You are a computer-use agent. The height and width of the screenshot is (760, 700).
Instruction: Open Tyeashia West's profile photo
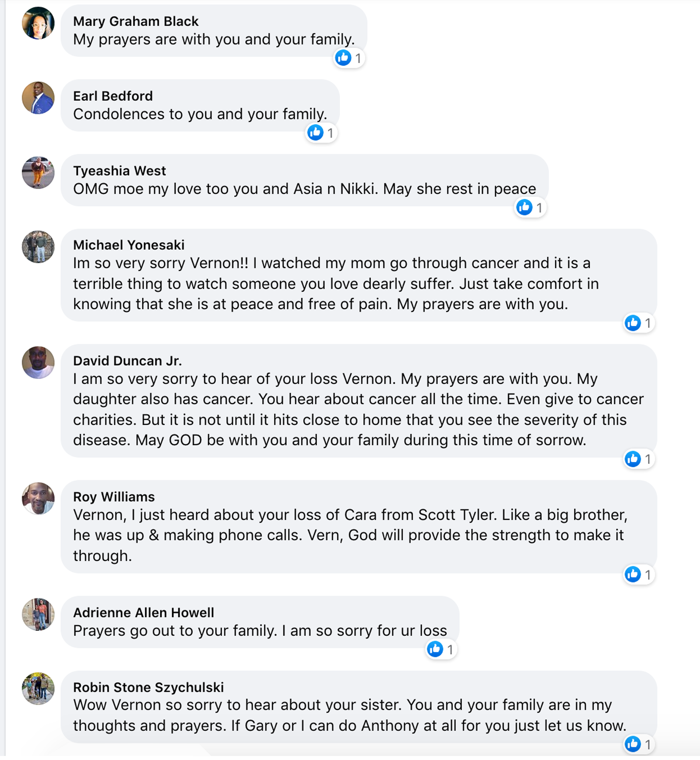(x=38, y=172)
